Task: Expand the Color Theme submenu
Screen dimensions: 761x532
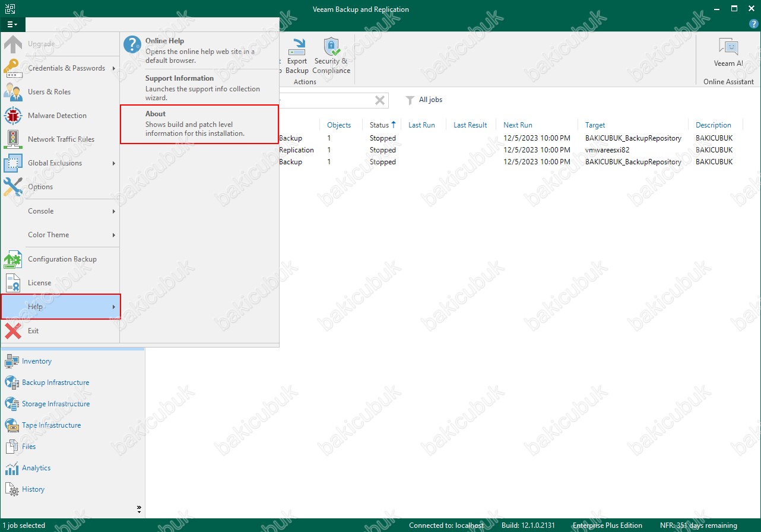Action: 60,235
